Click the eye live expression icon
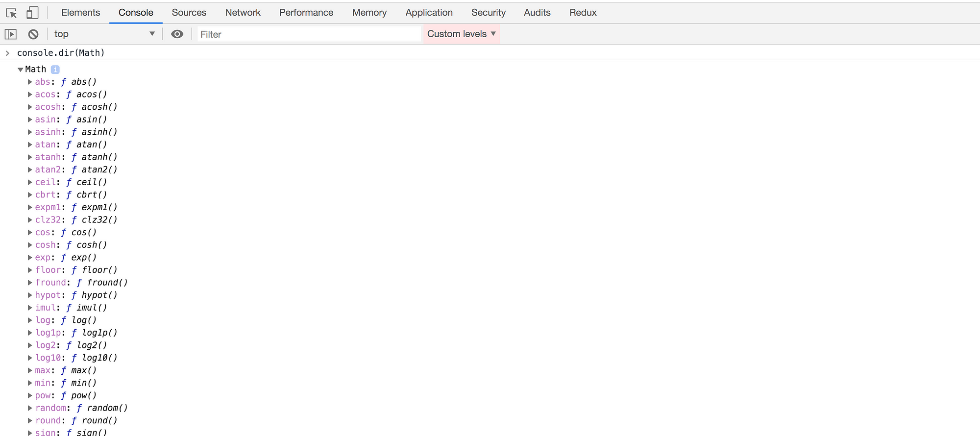 coord(177,34)
